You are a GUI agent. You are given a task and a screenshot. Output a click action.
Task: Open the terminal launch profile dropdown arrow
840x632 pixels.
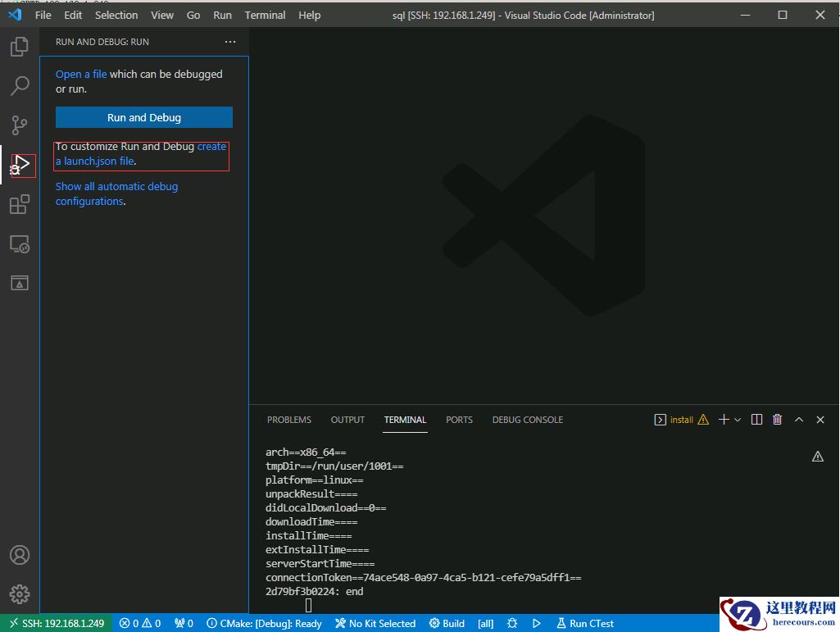738,420
